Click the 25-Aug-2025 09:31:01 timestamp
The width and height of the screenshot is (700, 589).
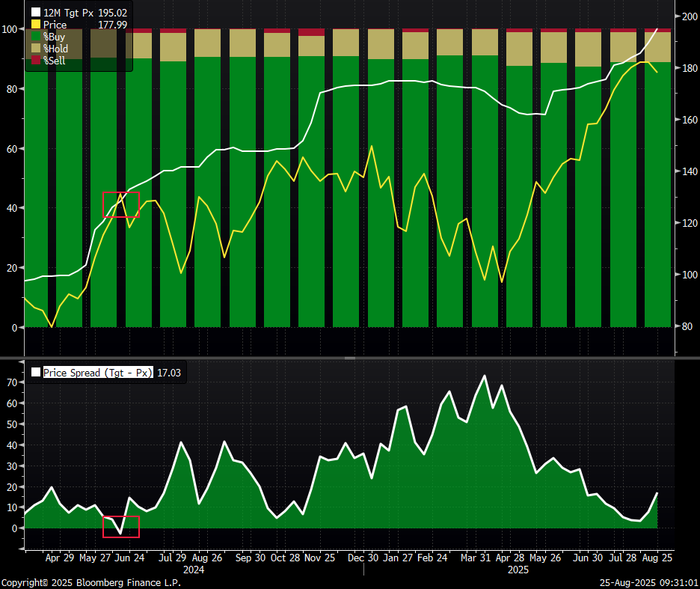648,583
